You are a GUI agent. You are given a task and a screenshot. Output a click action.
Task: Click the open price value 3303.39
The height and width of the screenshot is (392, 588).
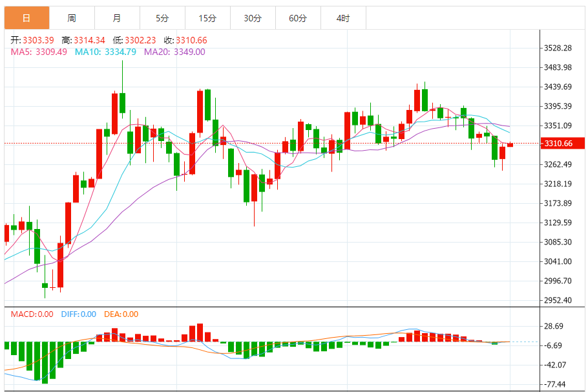[38, 40]
